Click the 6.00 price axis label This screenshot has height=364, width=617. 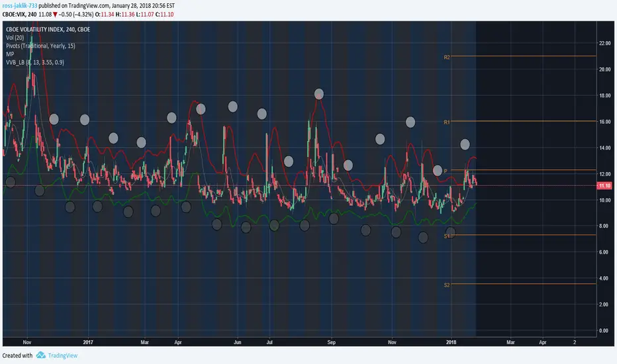pos(603,252)
